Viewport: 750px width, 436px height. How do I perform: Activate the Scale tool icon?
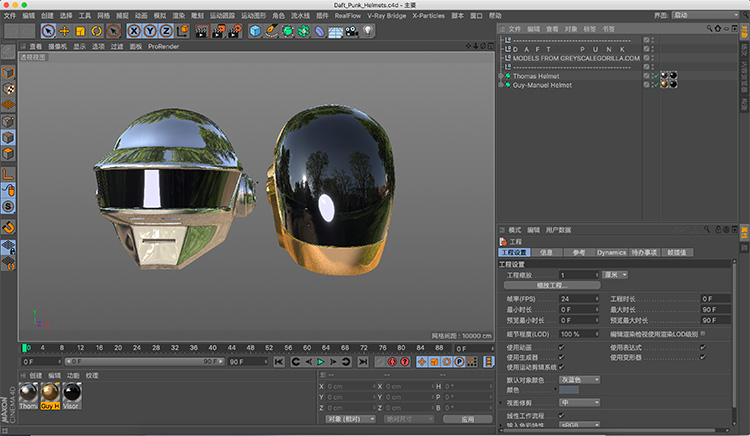point(80,31)
